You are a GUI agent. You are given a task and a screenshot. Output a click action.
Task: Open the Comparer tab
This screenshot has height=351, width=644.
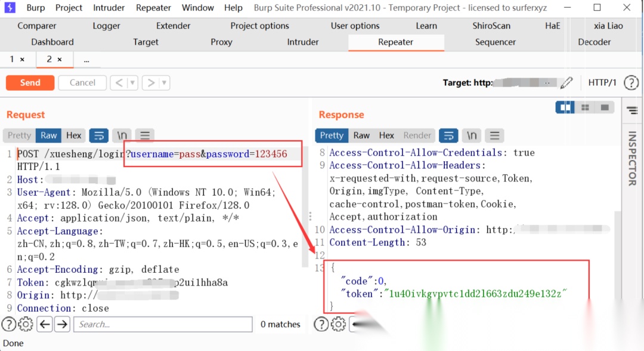coord(36,26)
